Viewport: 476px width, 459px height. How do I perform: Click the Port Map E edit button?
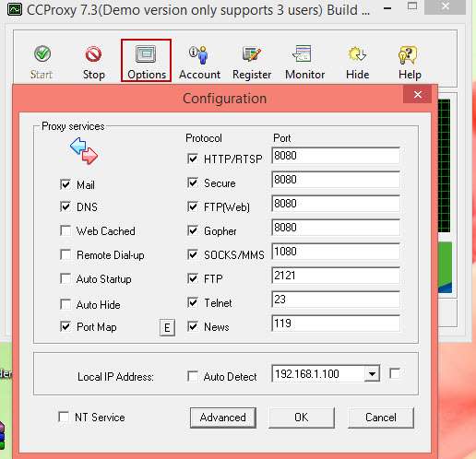tap(167, 327)
